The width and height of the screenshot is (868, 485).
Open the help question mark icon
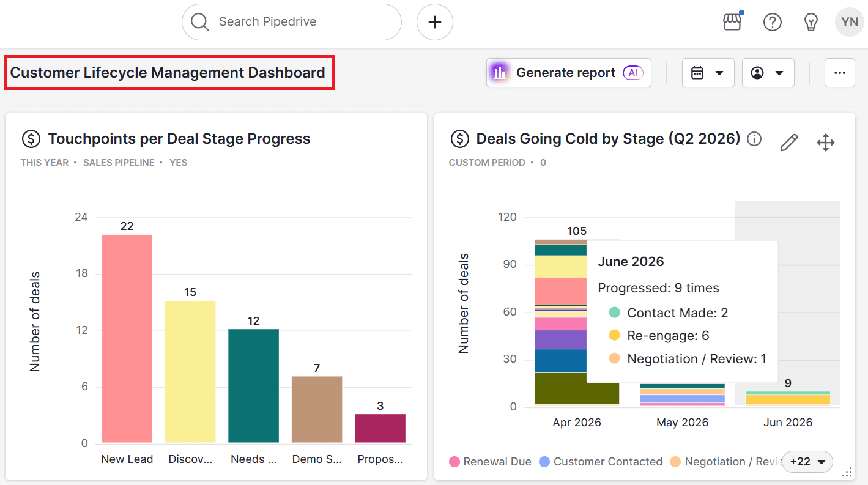772,22
